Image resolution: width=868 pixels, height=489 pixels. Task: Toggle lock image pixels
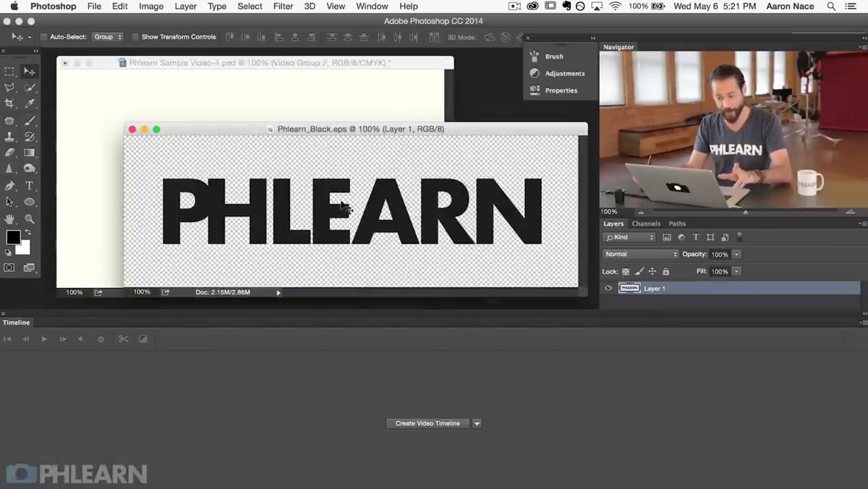(639, 271)
